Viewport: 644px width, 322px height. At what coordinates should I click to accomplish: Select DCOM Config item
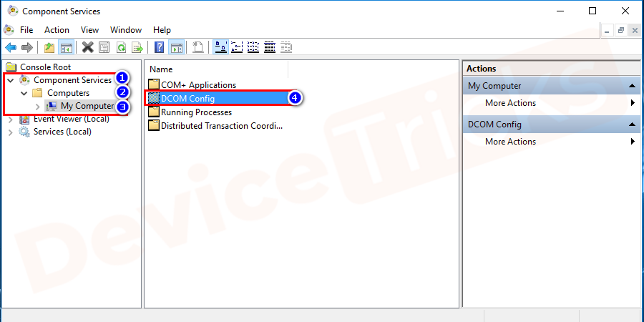[x=187, y=99]
